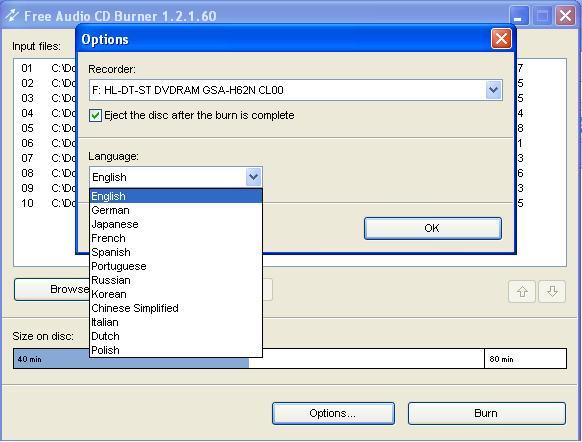This screenshot has height=442, width=582.
Task: Select Spanish in the language list
Action: 176,252
